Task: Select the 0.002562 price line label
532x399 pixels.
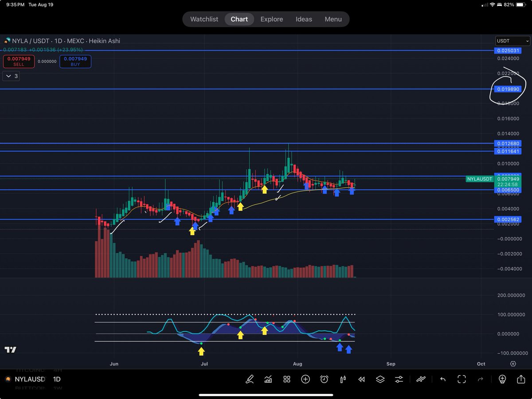Action: [x=508, y=219]
